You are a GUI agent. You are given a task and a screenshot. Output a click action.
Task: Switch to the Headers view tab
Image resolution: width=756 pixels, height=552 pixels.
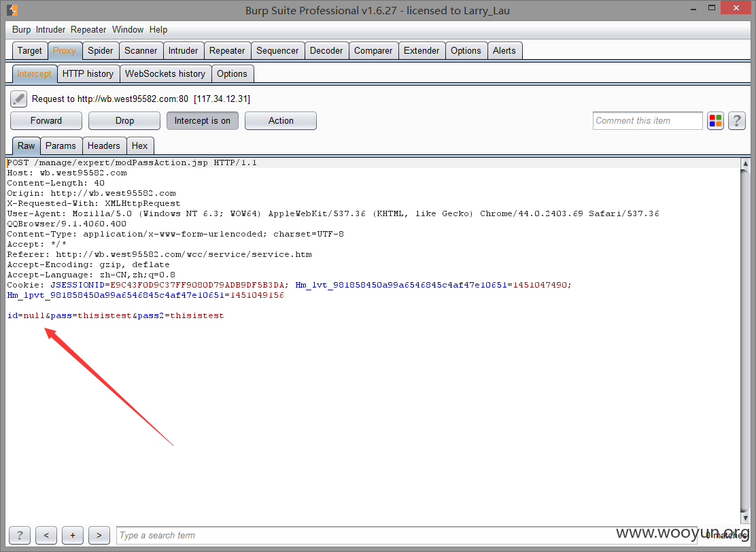click(x=103, y=145)
